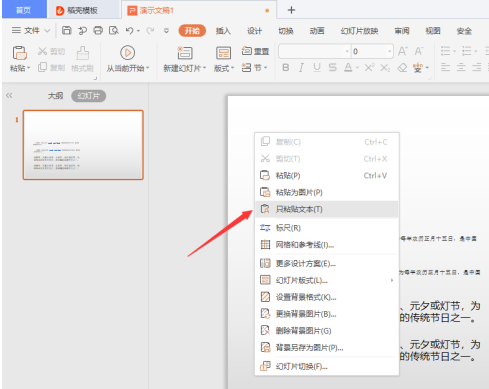Expand the 版式 layout dropdown

click(x=232, y=68)
